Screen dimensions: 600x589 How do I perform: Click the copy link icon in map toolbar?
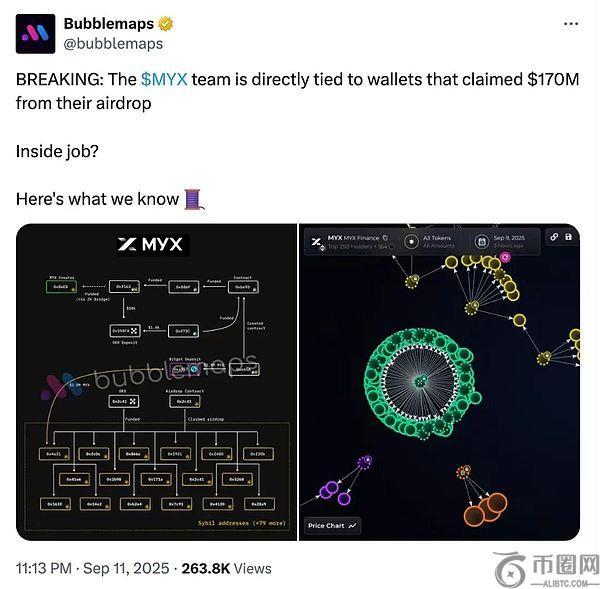(x=554, y=237)
